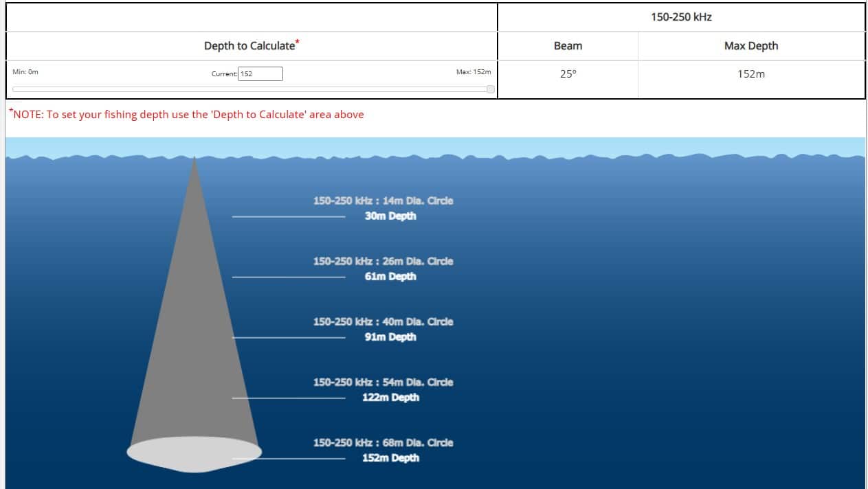Click the red NOTE fishing depth text
Image resolution: width=868 pixels, height=489 pixels.
pyautogui.click(x=186, y=115)
